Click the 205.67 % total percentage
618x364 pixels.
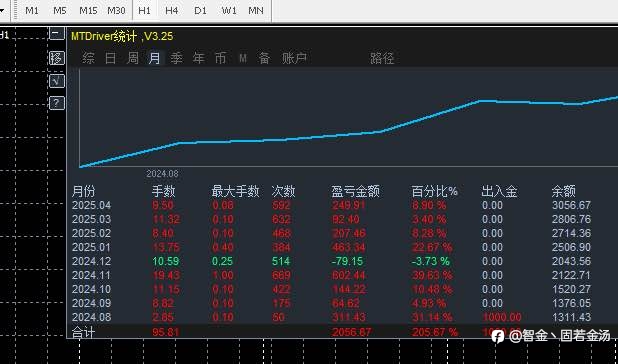tap(434, 332)
